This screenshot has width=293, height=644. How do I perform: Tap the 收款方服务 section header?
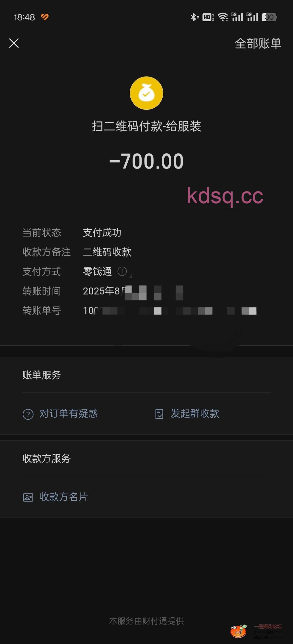coord(47,458)
